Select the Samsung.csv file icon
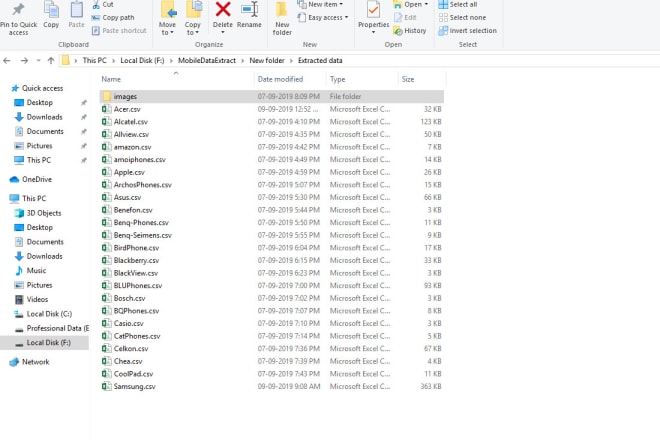660x440 pixels. click(106, 387)
